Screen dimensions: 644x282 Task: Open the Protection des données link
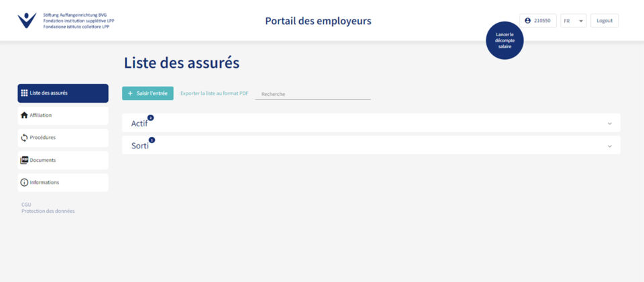pos(48,211)
